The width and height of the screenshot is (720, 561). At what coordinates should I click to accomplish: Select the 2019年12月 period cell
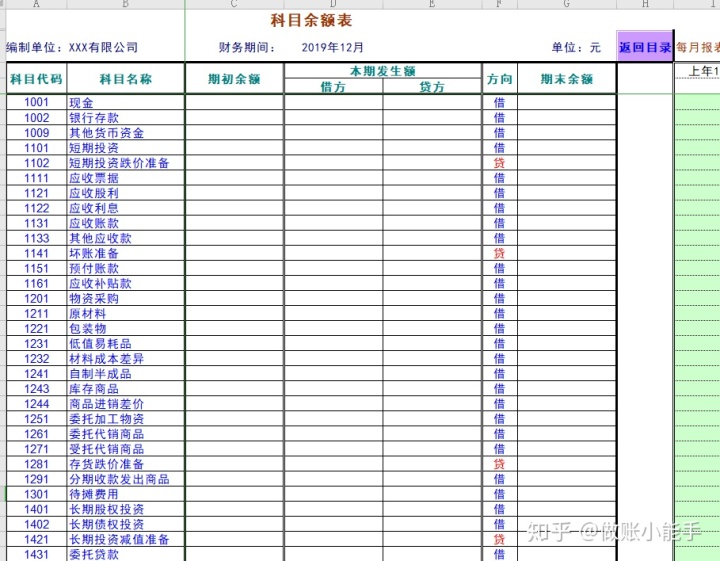332,47
